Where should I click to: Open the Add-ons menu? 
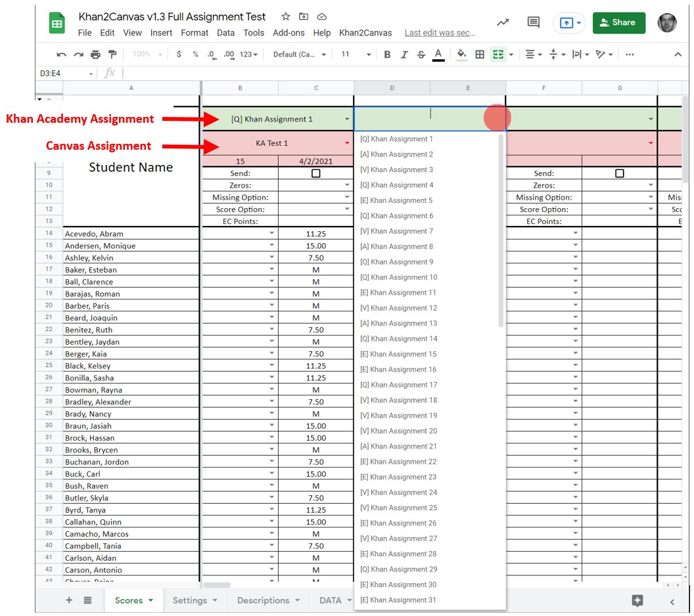pos(289,32)
